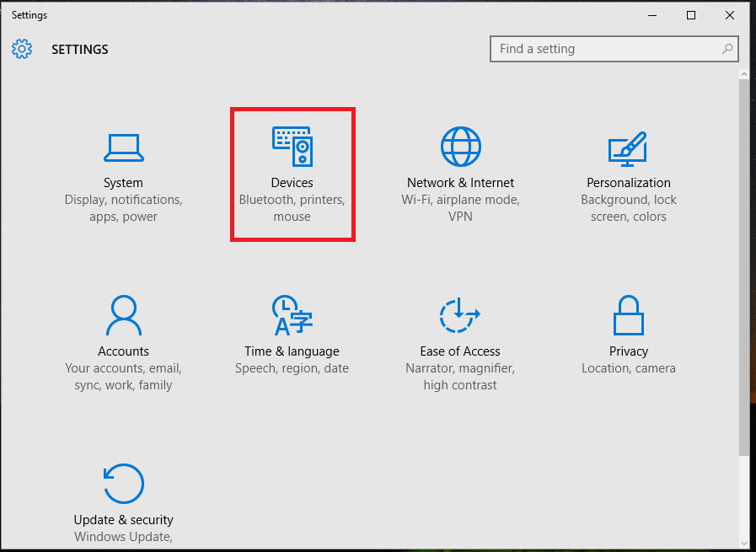The height and width of the screenshot is (552, 756).
Task: Click the Network & Internet label
Action: click(x=460, y=183)
